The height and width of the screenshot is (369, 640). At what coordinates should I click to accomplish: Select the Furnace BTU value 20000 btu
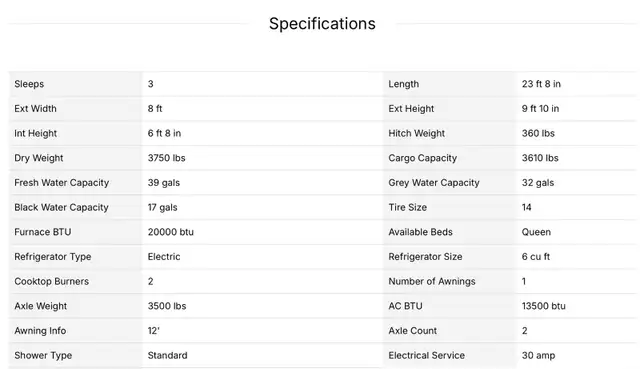pos(171,232)
